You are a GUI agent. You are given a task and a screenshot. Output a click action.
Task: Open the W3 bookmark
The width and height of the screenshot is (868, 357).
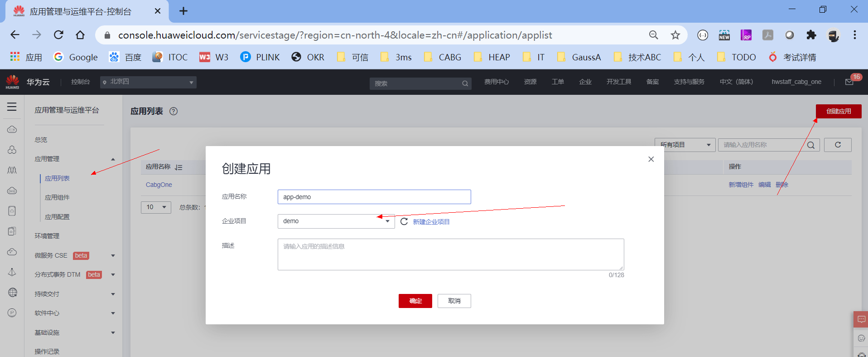click(214, 57)
